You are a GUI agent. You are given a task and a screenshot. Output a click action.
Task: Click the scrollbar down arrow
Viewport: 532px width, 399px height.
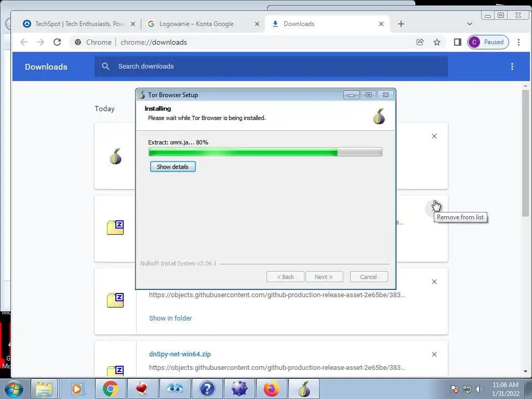(x=526, y=371)
